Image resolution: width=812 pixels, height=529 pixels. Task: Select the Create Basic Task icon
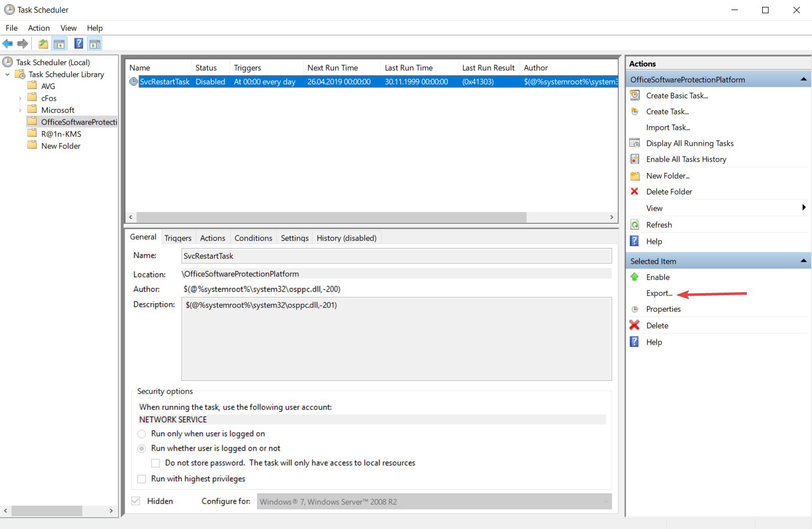(635, 95)
